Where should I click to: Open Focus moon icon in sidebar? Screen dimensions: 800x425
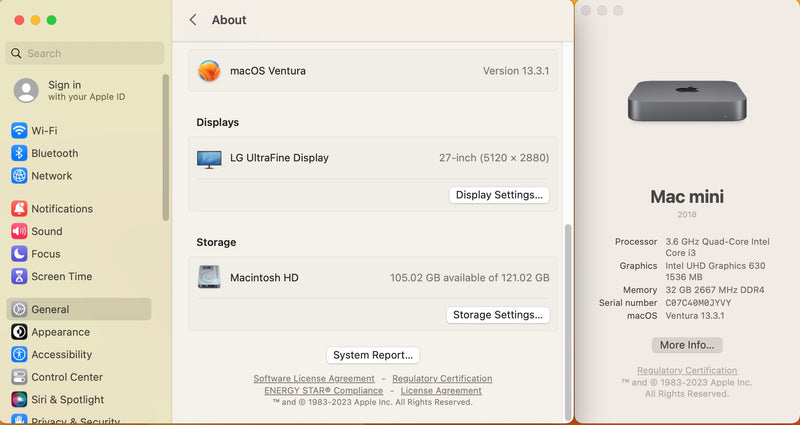[19, 254]
